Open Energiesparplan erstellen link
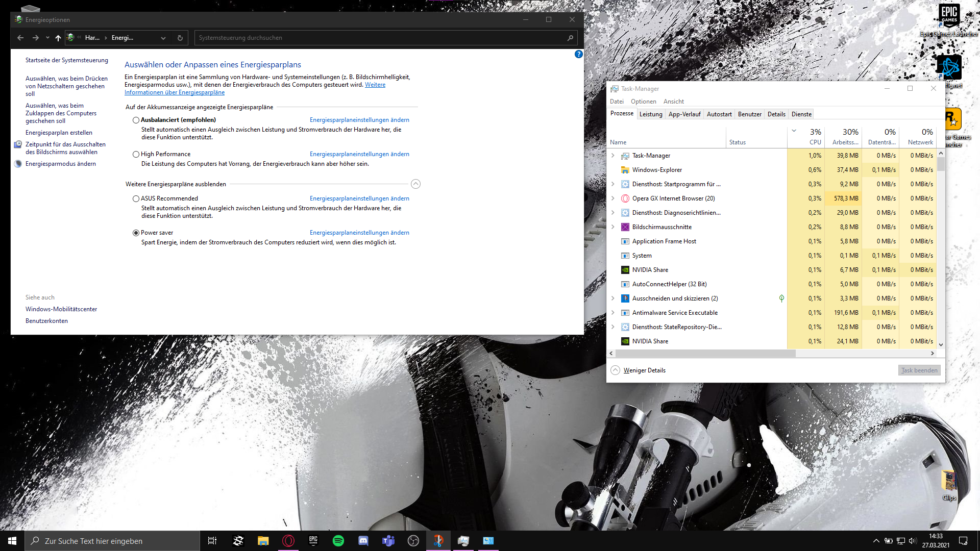980x551 pixels. coord(59,133)
